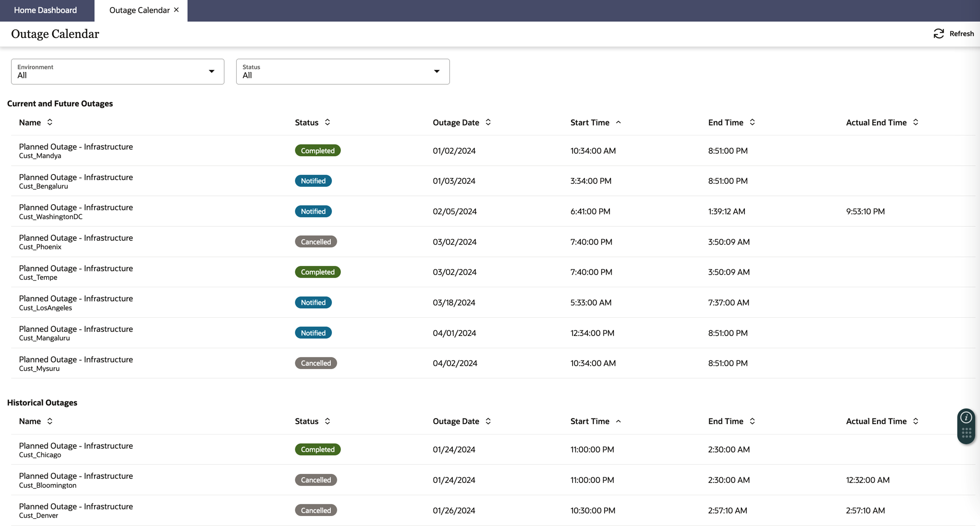
Task: Sort current outages by Name column icon
Action: pyautogui.click(x=50, y=122)
